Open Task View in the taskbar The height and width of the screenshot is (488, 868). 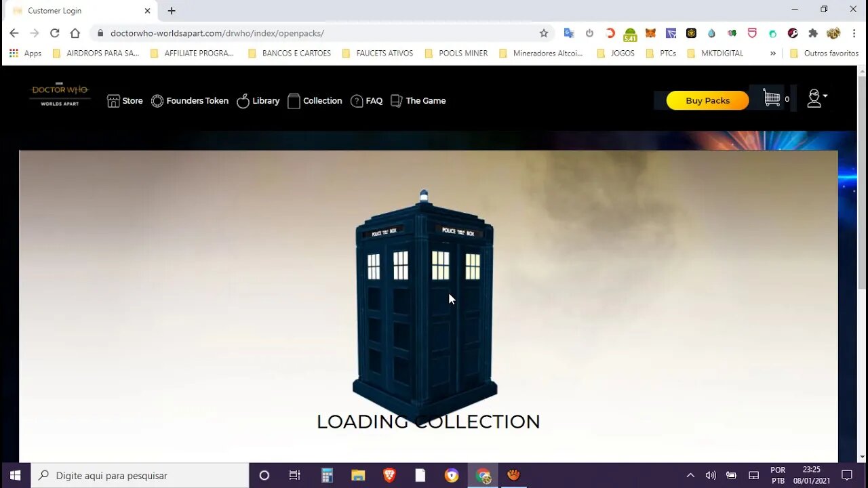[294, 475]
